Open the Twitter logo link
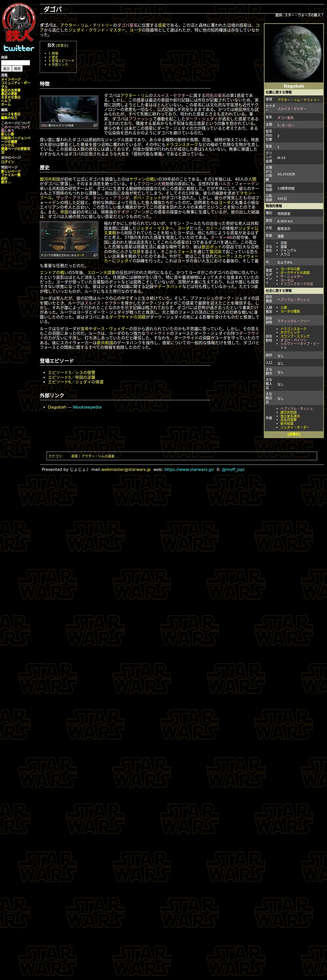The height and width of the screenshot is (980, 327). (x=19, y=48)
